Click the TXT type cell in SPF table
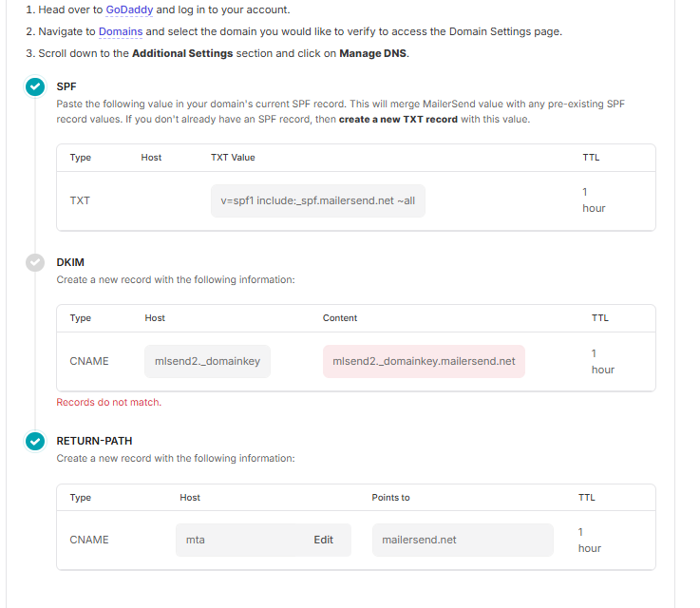The height and width of the screenshot is (608, 700). point(80,200)
